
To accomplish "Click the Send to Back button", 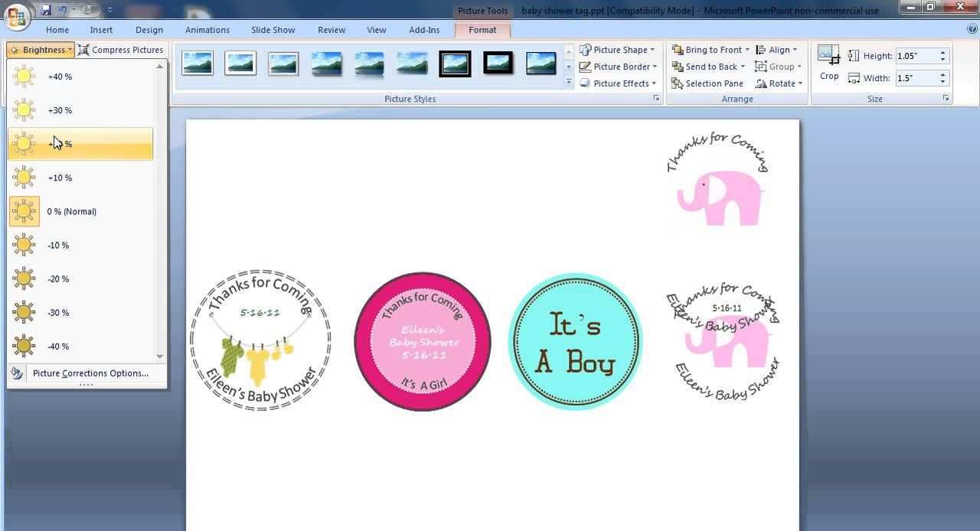I will point(704,67).
